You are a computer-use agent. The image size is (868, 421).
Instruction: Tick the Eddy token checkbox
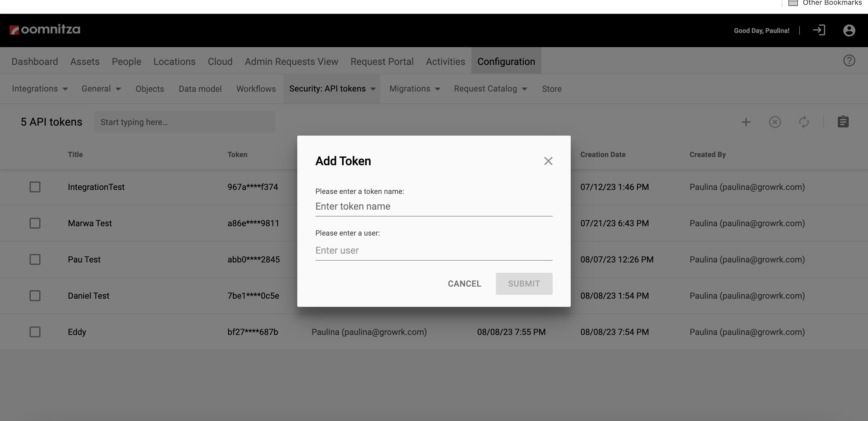click(35, 332)
